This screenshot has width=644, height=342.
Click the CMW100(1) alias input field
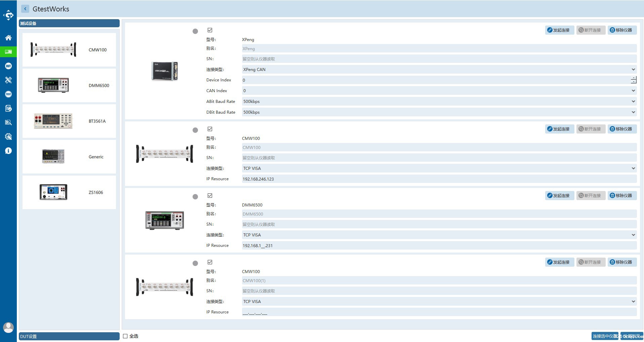tap(439, 280)
